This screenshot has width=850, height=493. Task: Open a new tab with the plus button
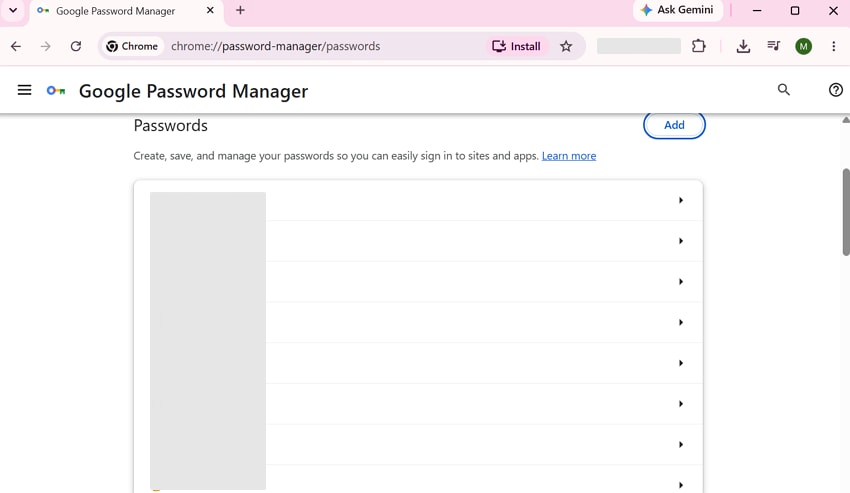(240, 10)
